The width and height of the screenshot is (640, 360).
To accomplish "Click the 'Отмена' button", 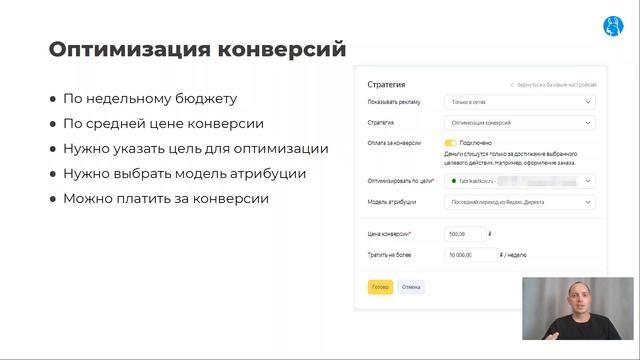I will [411, 287].
